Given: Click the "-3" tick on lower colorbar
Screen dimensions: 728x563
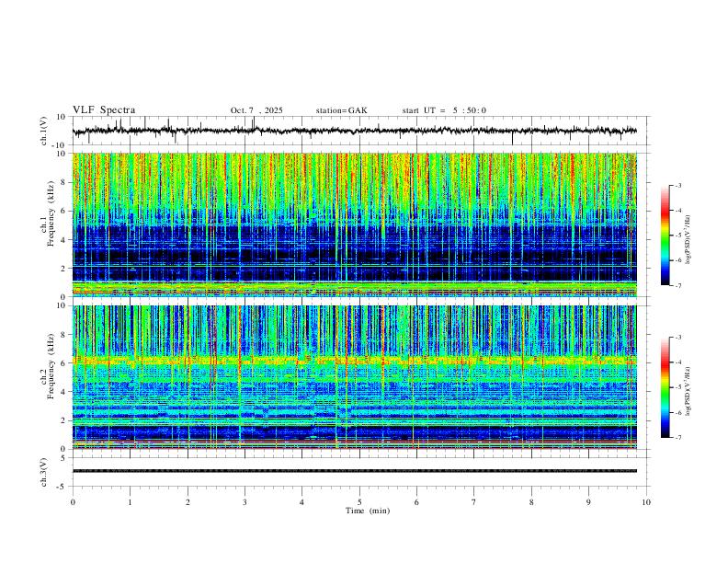Looking at the screenshot, I should coord(677,338).
